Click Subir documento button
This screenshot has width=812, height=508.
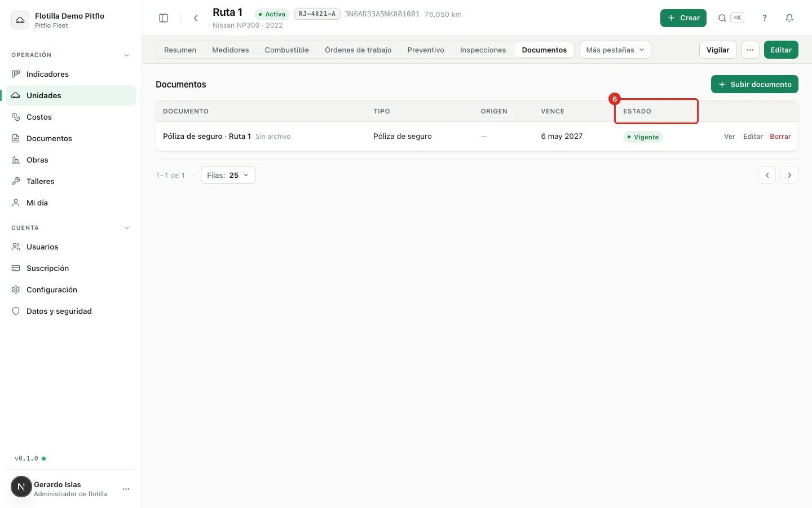(754, 84)
